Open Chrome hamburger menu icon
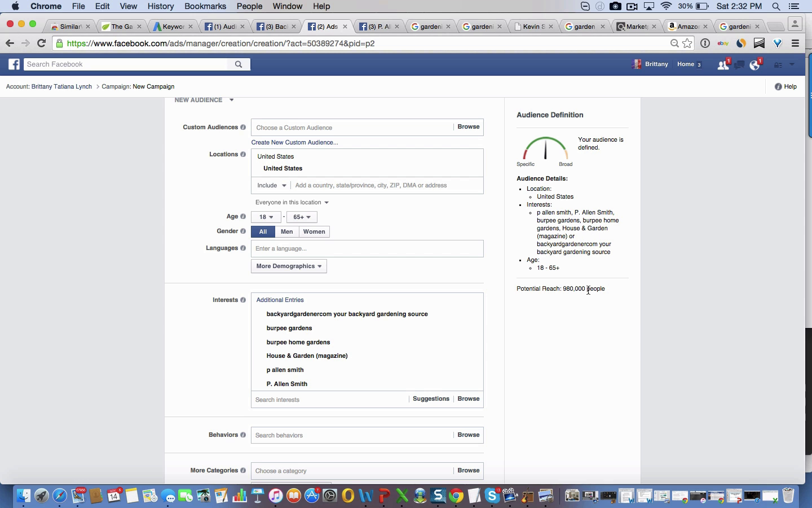Image resolution: width=812 pixels, height=508 pixels. 796,43
